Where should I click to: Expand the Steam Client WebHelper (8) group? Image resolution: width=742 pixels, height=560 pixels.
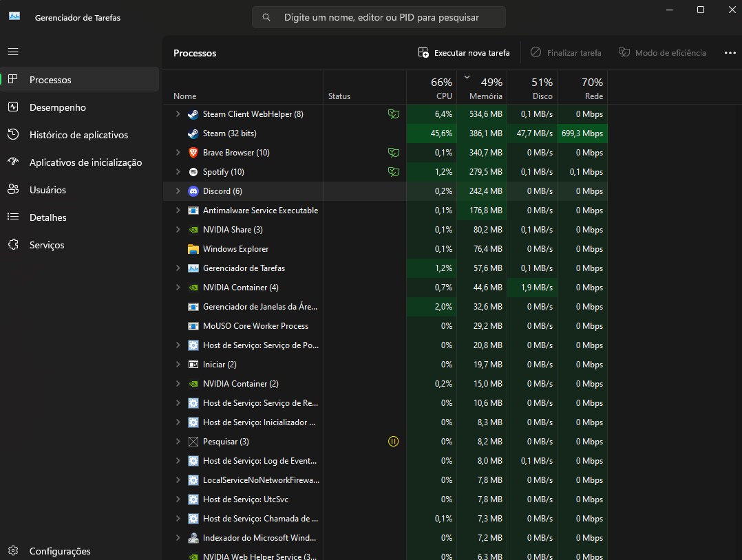tap(178, 114)
